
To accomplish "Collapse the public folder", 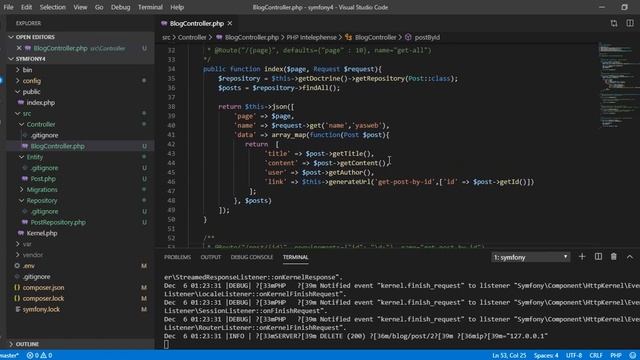I will click(31, 91).
